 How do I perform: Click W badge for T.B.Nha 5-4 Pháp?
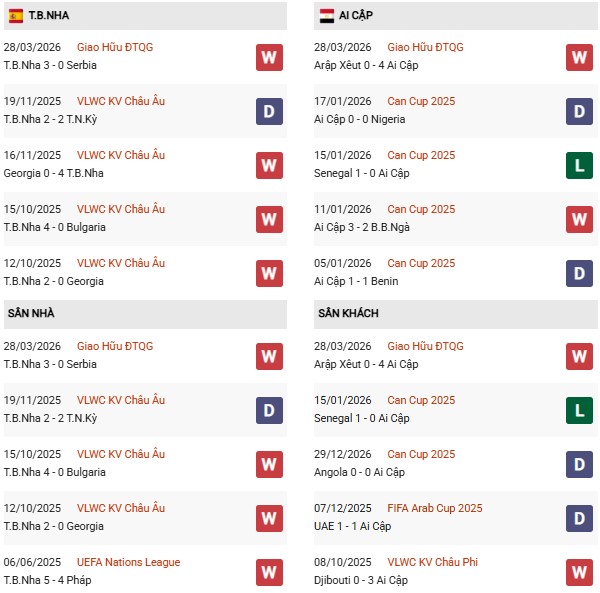click(269, 571)
